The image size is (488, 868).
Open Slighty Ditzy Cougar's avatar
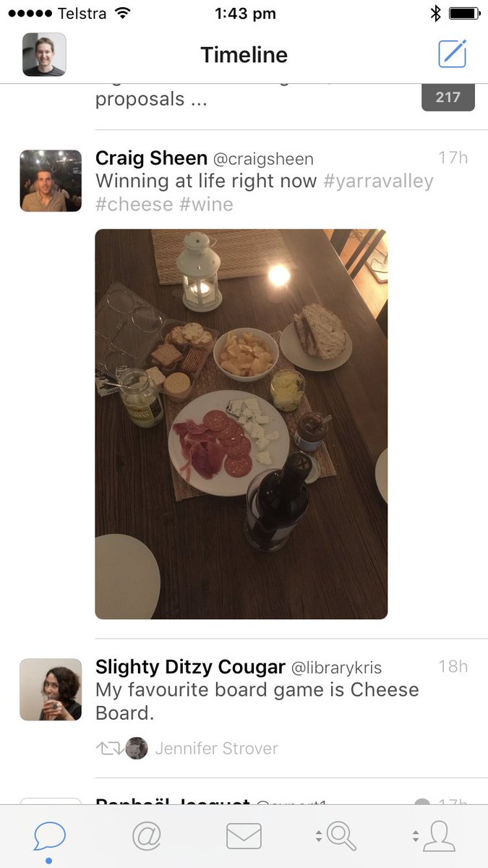pyautogui.click(x=51, y=689)
